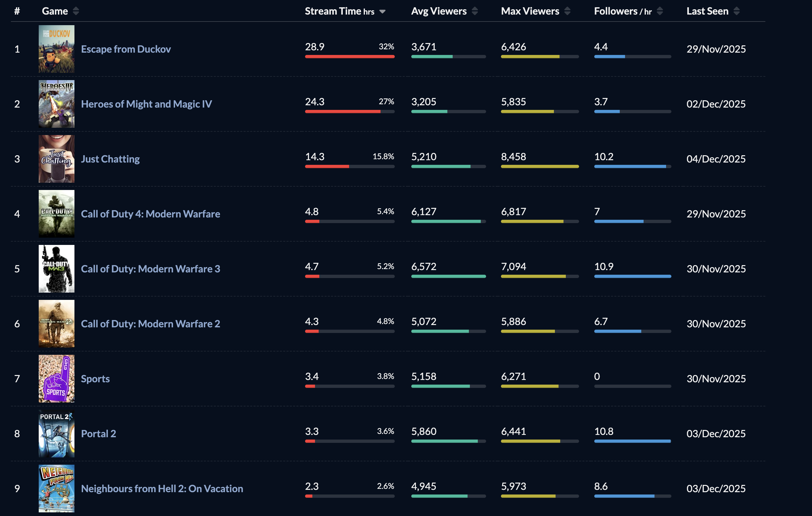The height and width of the screenshot is (516, 812).
Task: Select the Neighbours from Hell 2 box art
Action: [x=56, y=488]
